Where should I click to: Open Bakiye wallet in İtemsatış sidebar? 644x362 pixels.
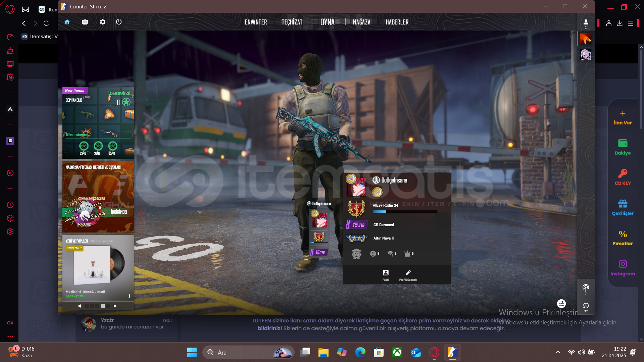[x=623, y=147]
